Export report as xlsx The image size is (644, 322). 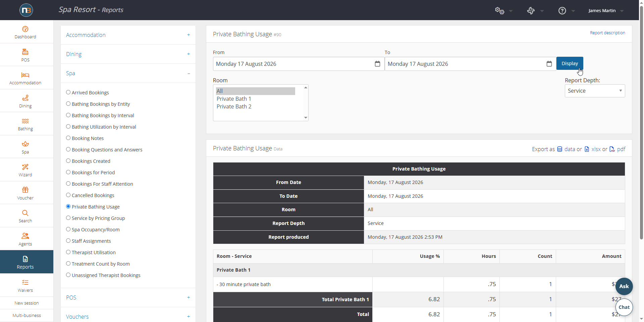[593, 149]
